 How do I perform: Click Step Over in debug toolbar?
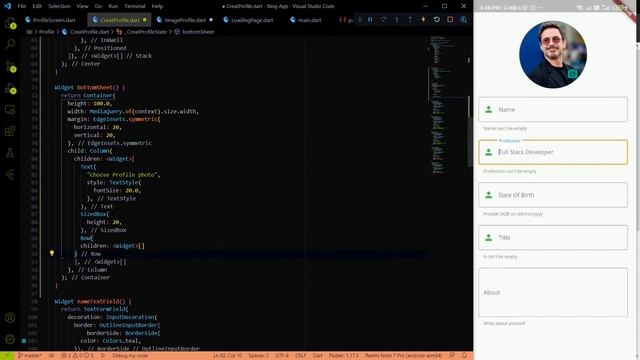[383, 20]
